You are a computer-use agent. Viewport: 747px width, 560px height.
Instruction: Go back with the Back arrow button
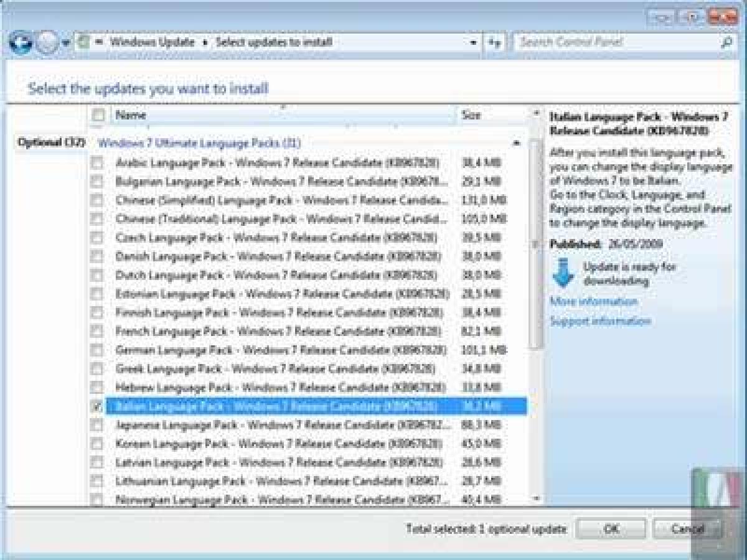(21, 43)
